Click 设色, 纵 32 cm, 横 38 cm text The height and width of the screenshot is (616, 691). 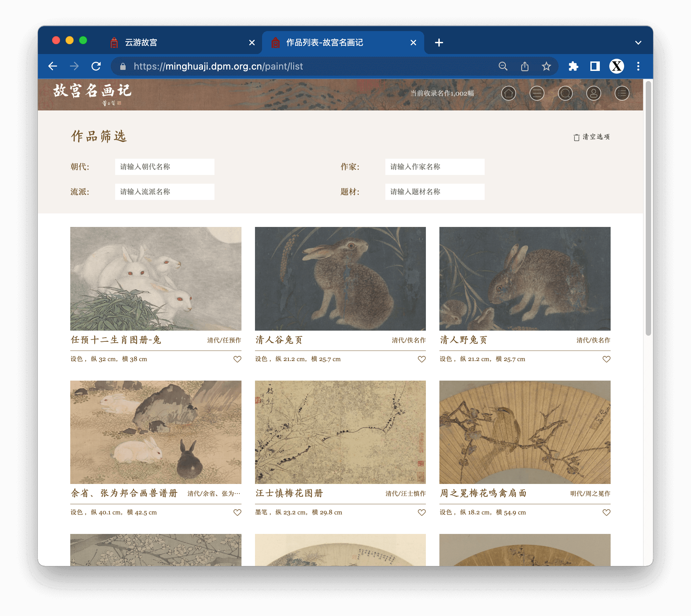[x=109, y=359]
